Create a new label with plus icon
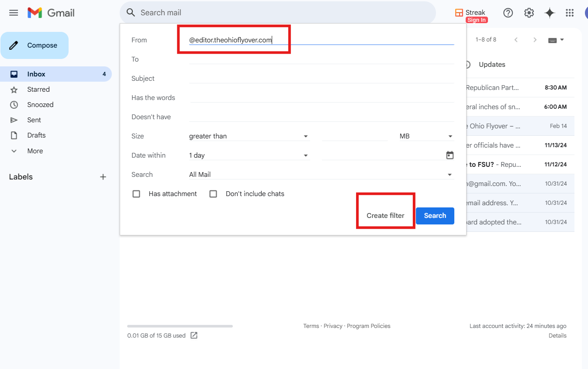 click(103, 177)
